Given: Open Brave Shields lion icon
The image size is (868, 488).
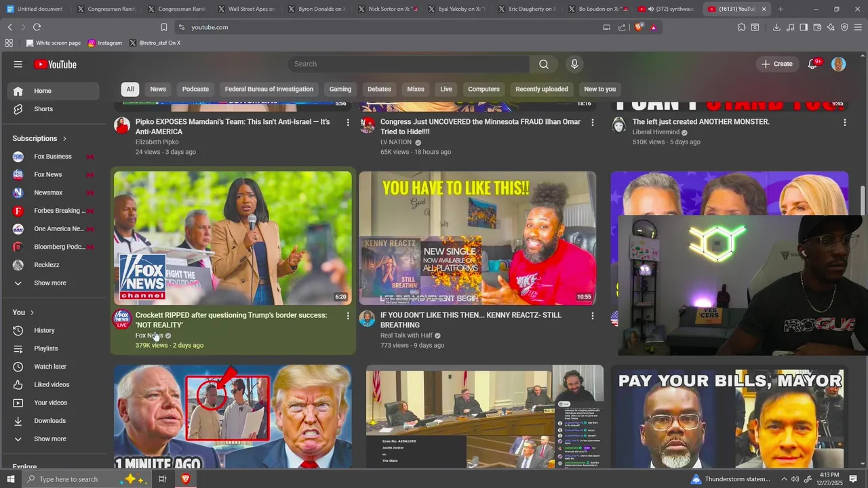Looking at the screenshot, I should tap(639, 27).
